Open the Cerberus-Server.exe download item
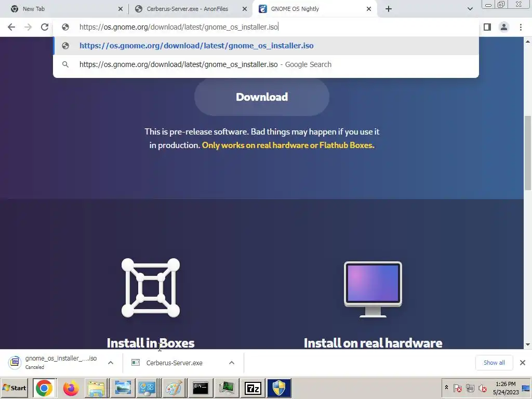Image resolution: width=532 pixels, height=399 pixels. click(175, 363)
